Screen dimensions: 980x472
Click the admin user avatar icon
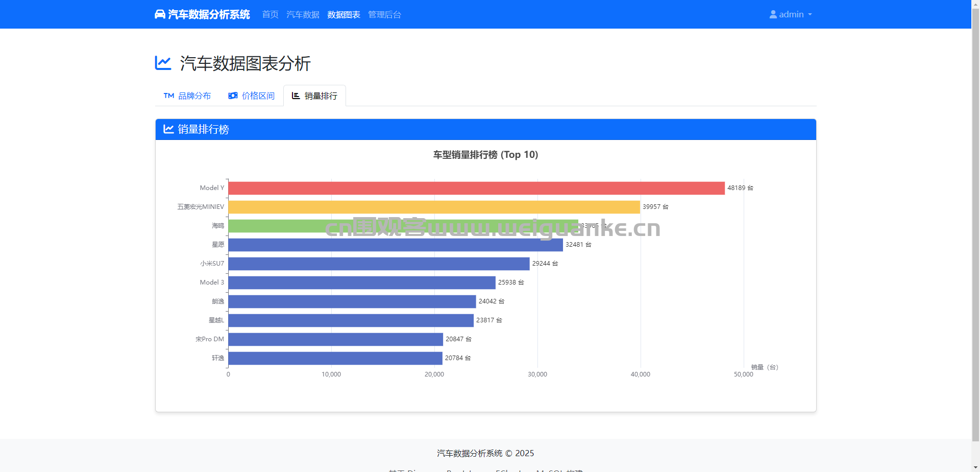pyautogui.click(x=773, y=14)
